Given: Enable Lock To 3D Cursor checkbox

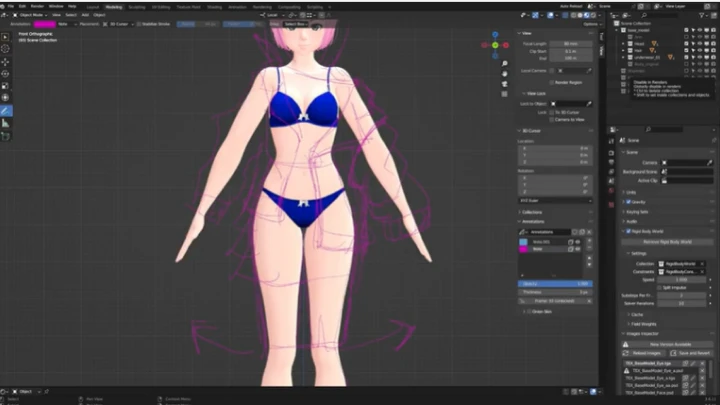Looking at the screenshot, I should tap(551, 112).
